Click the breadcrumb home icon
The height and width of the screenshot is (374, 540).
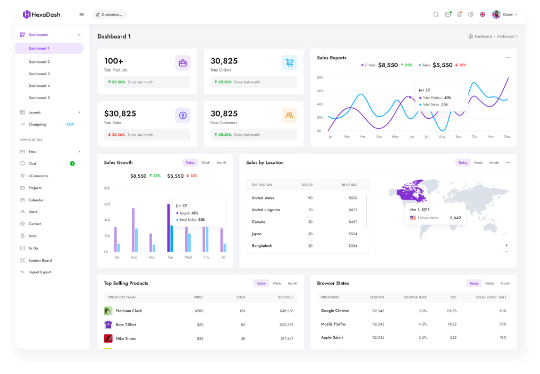(x=470, y=36)
